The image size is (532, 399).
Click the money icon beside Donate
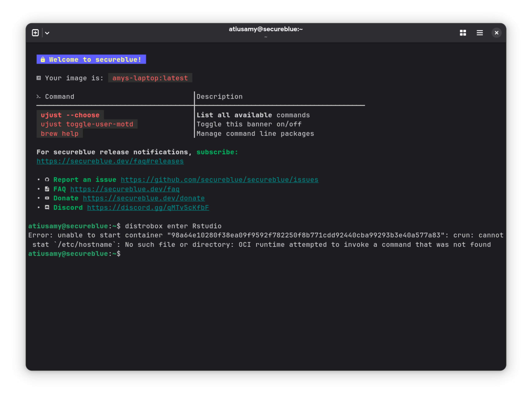(x=47, y=198)
